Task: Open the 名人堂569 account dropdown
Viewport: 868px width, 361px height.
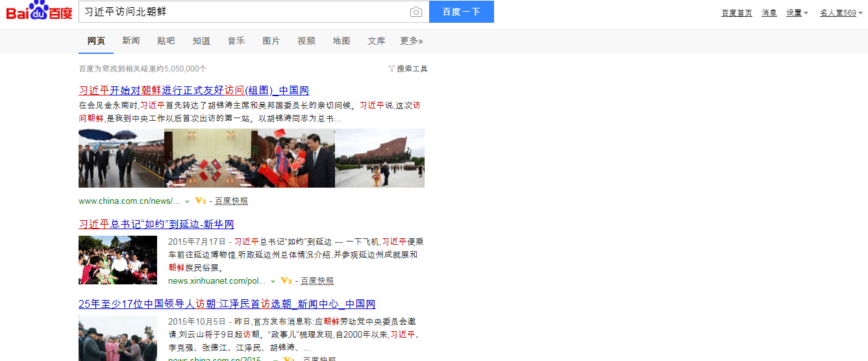Action: 841,13
